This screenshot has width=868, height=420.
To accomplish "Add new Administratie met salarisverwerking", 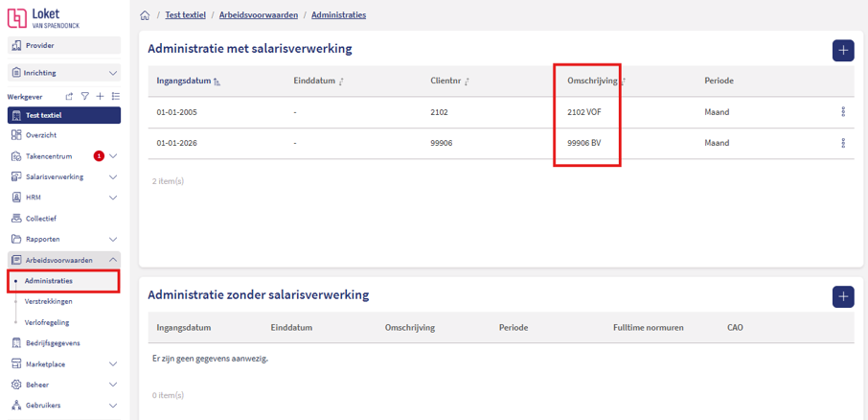I will click(842, 51).
